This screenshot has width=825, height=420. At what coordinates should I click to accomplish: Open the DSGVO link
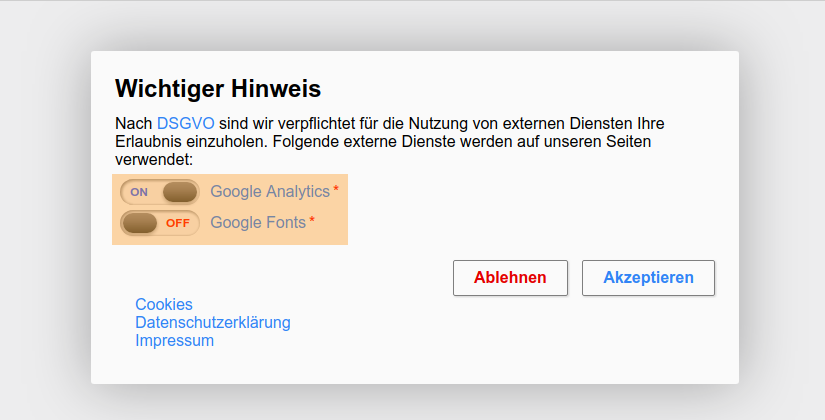click(178, 124)
